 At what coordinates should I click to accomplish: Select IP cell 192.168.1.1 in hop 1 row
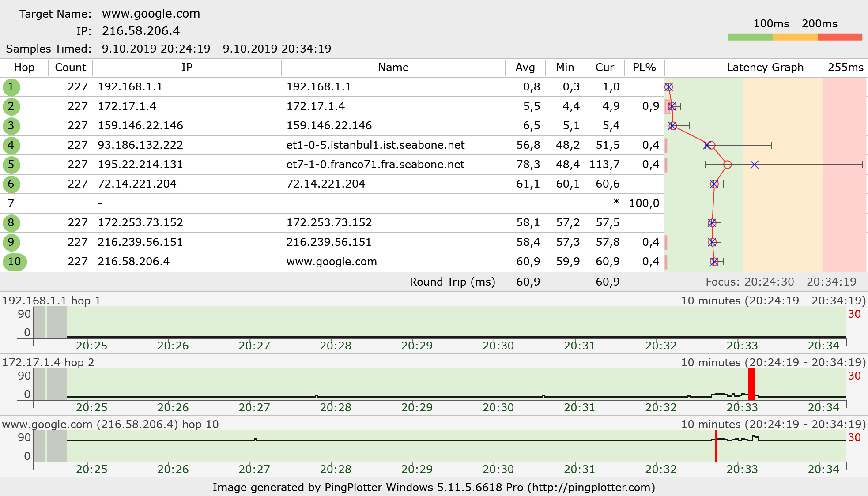(130, 87)
